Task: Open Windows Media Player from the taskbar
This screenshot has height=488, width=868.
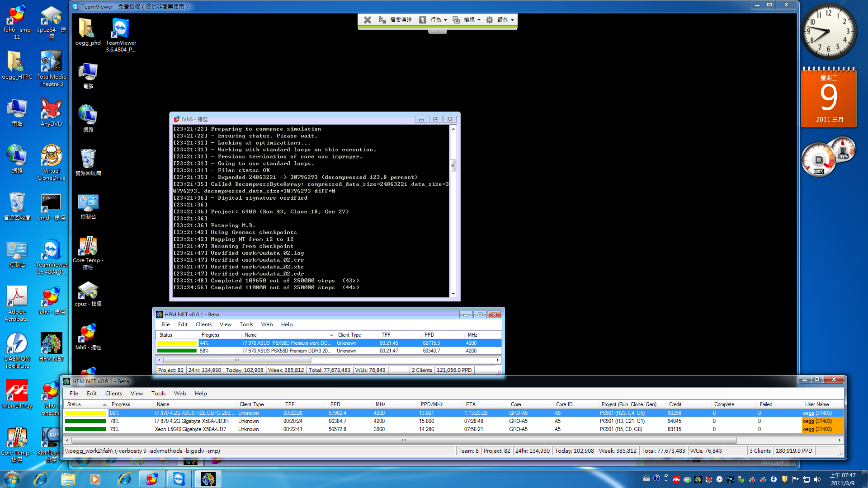Action: tap(95, 479)
